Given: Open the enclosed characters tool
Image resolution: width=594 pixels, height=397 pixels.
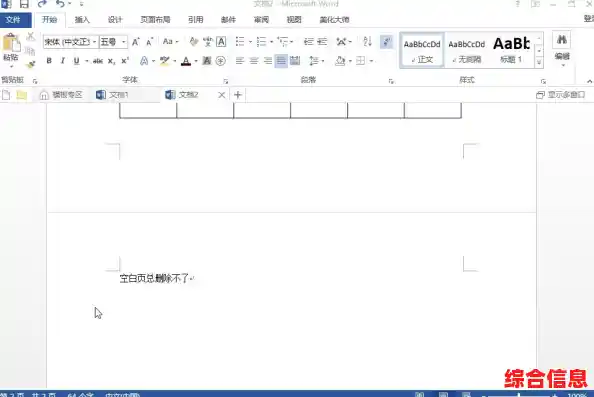Looking at the screenshot, I should (x=220, y=61).
